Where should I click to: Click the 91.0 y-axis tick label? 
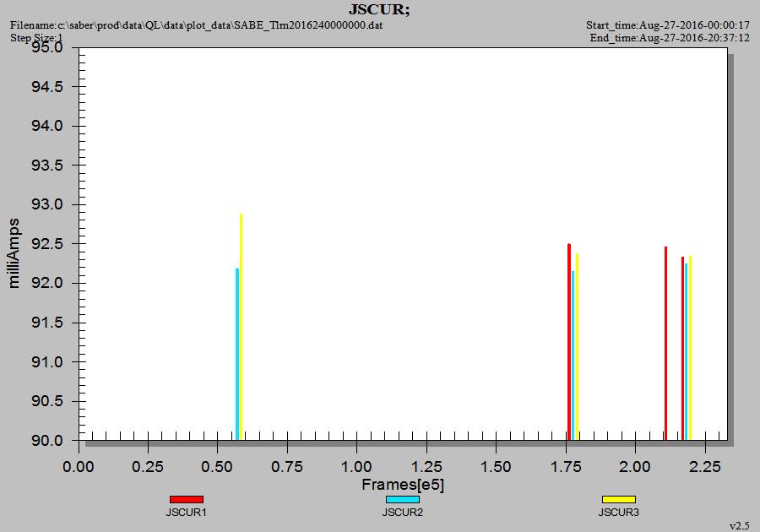[47, 362]
